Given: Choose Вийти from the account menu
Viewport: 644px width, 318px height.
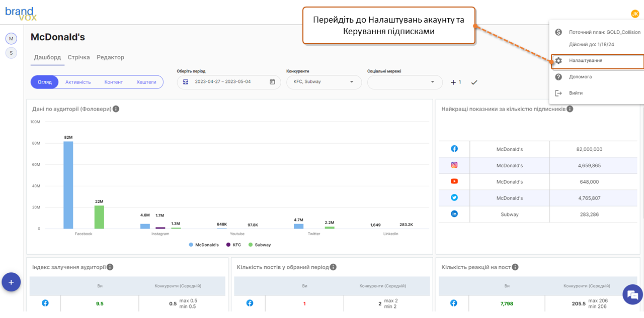Looking at the screenshot, I should coord(597,93).
